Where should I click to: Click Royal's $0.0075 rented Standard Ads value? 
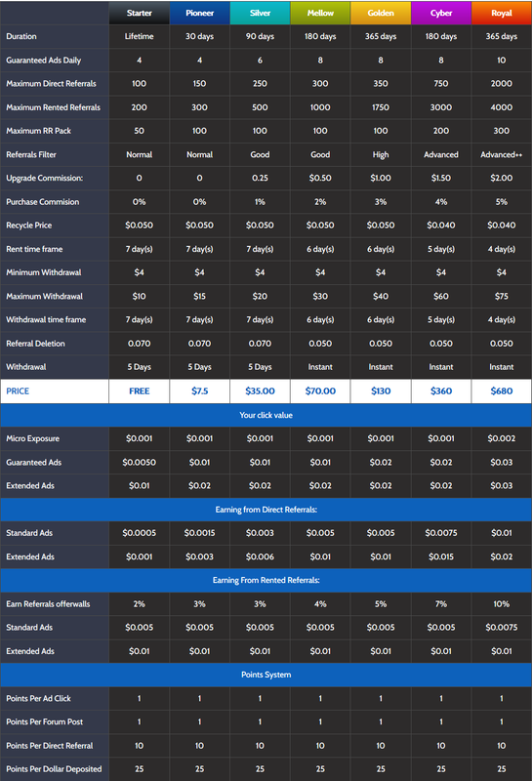click(502, 628)
